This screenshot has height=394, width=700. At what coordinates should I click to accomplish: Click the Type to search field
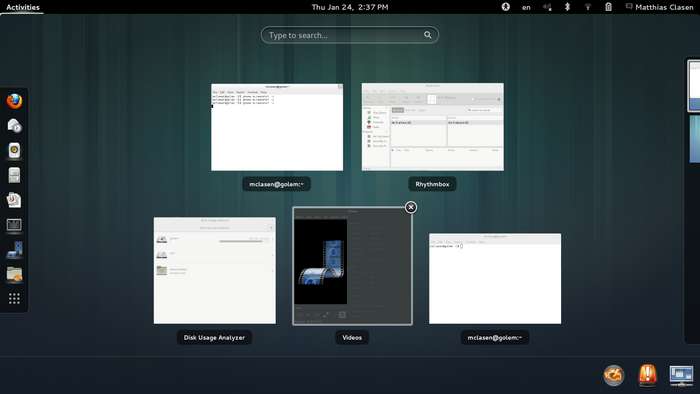point(350,35)
